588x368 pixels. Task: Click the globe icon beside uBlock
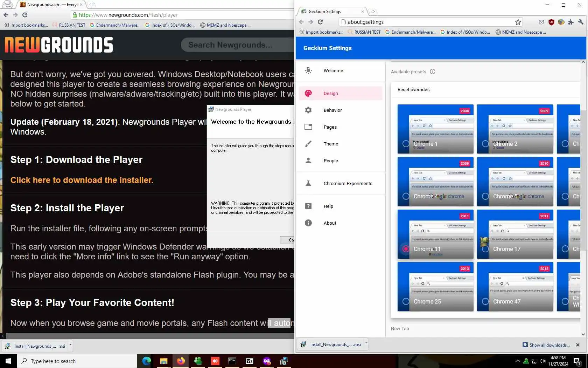pos(561,22)
